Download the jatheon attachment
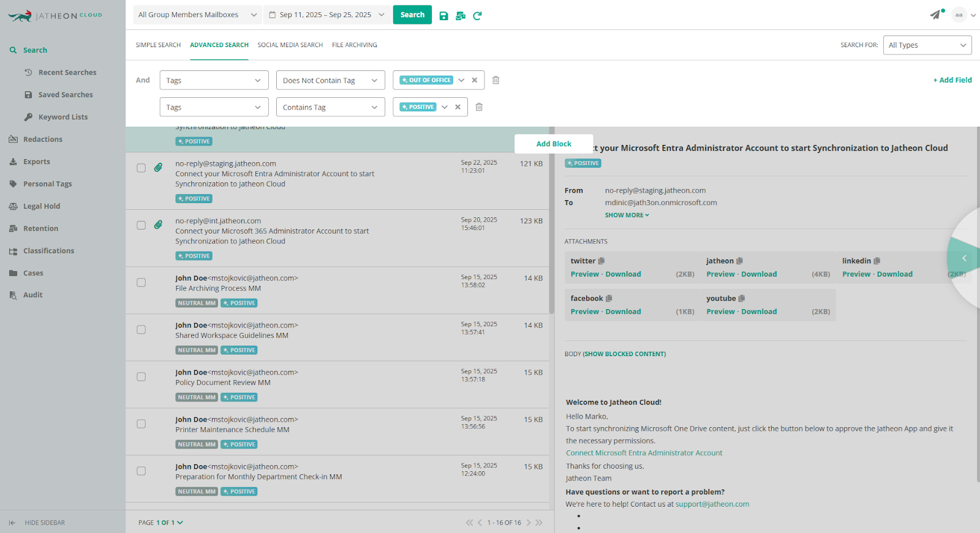Screen dimensions: 980x533 click(759, 274)
